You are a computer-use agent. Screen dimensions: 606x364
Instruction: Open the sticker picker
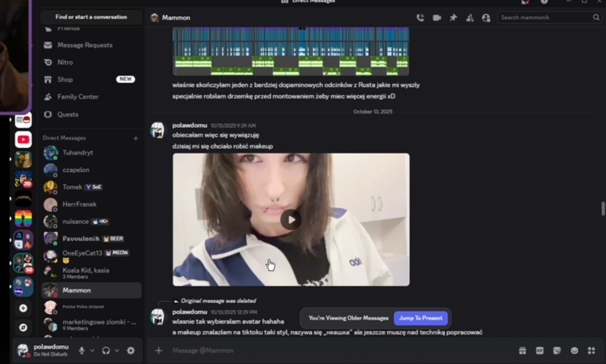[557, 351]
